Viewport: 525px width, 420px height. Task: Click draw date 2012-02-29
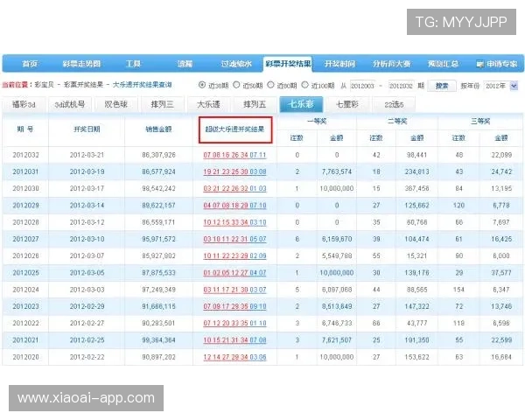point(87,306)
